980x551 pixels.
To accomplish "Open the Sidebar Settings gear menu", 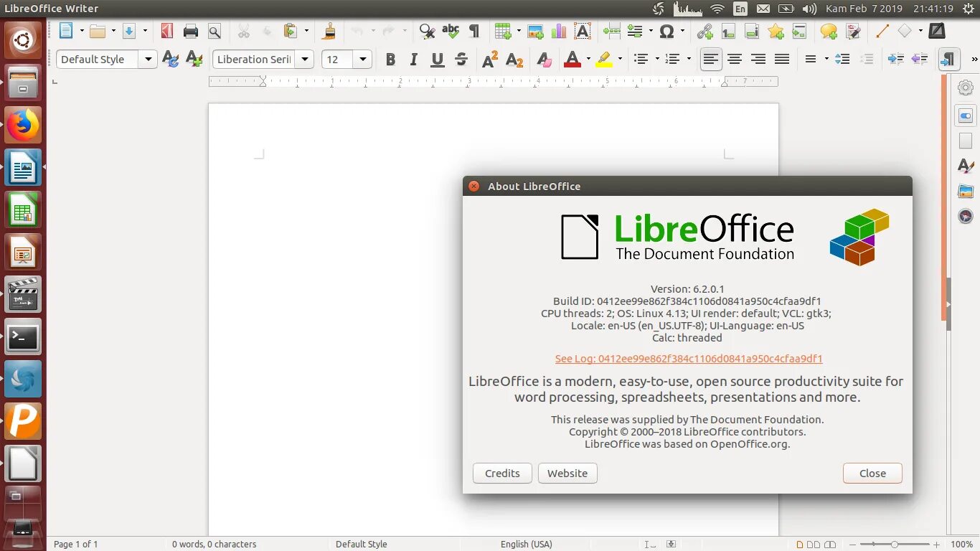I will (x=966, y=87).
